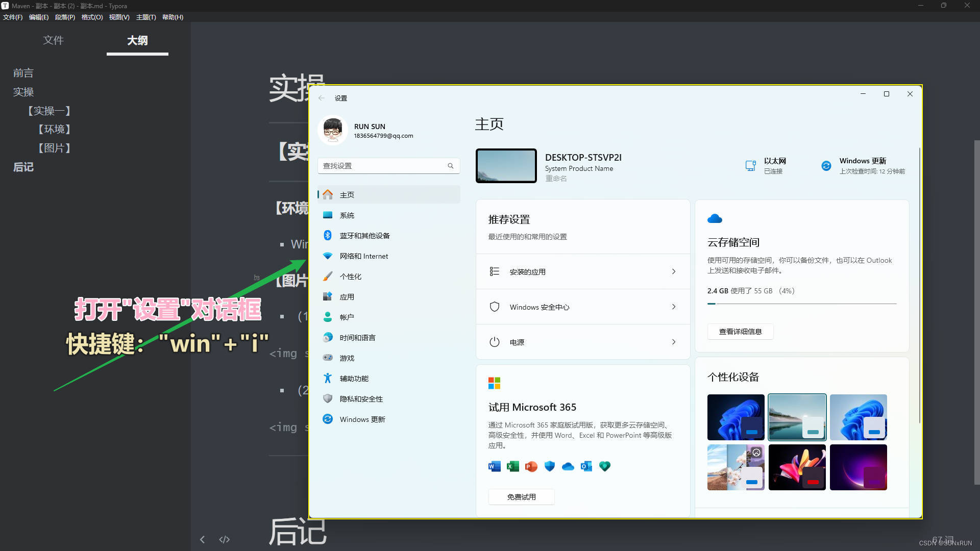Click the Typora sidebar collapse arrow

pos(202,539)
